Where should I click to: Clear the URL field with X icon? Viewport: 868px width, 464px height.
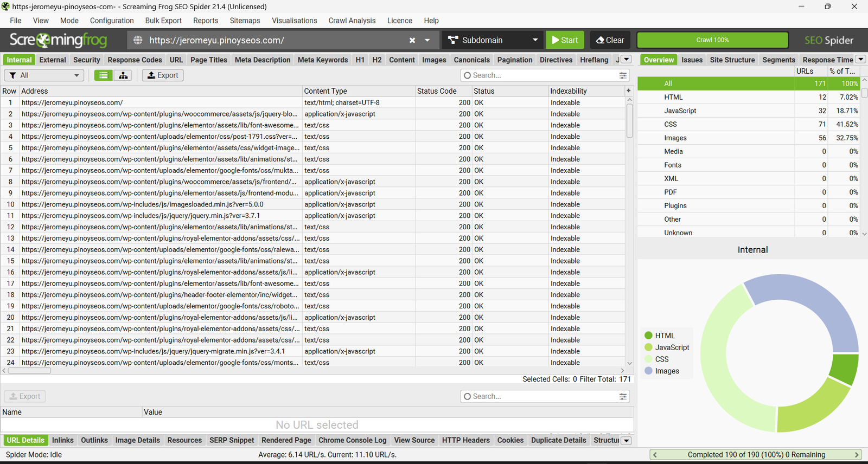(x=412, y=40)
